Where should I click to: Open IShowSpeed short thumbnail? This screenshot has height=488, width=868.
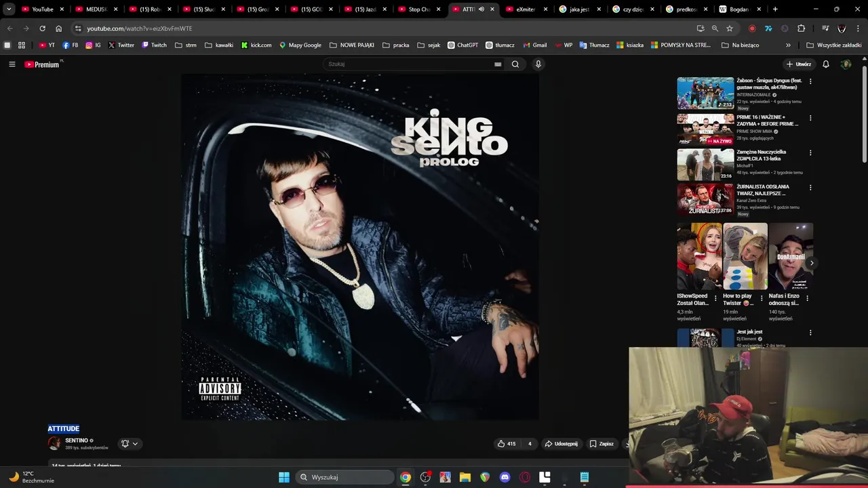tap(699, 256)
